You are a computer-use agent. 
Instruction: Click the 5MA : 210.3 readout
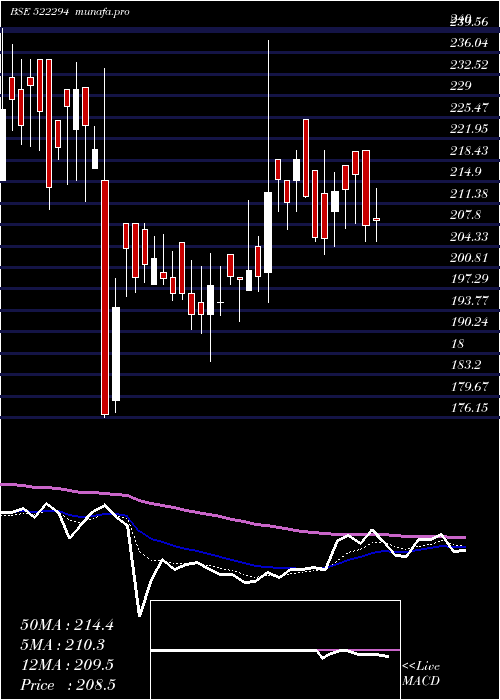click(62, 645)
